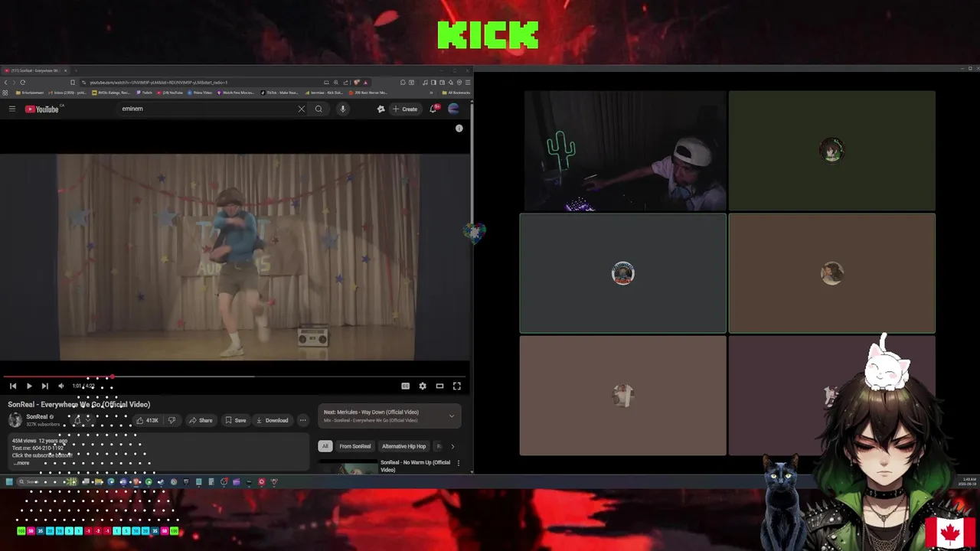Viewport: 980px width, 551px height.
Task: Select the Alternative Hip Hop chip
Action: tap(403, 446)
